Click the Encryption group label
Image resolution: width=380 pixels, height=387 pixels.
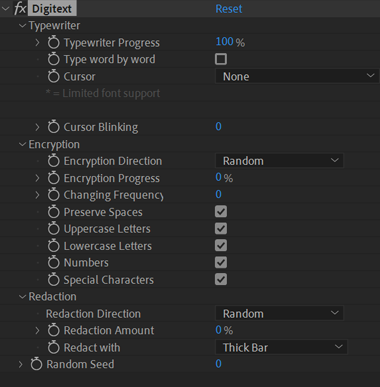[54, 145]
